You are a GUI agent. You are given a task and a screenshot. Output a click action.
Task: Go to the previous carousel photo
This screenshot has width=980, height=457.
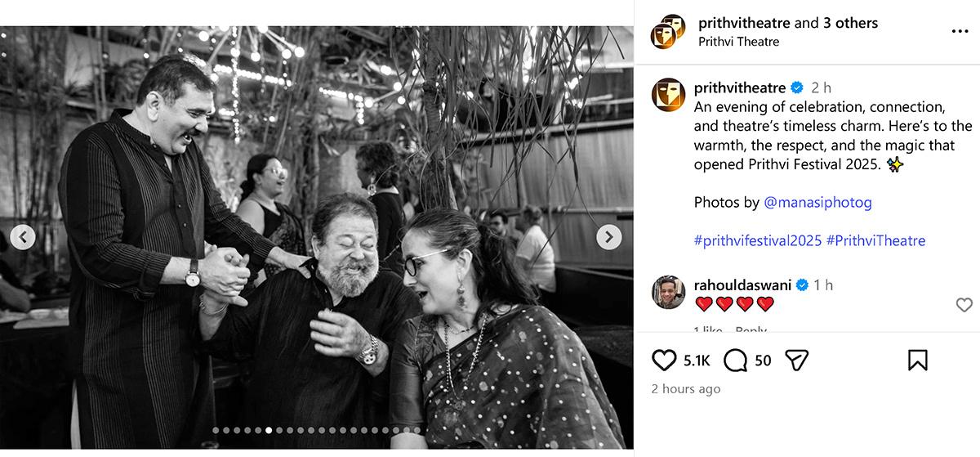(x=23, y=237)
